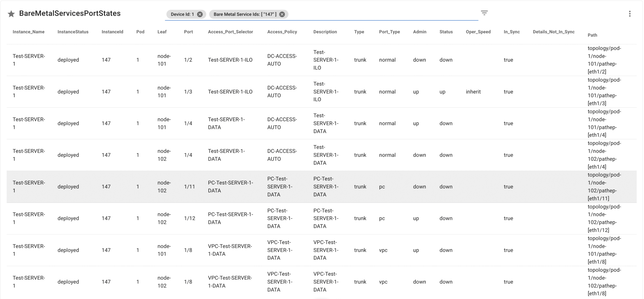Click in the filter input field
644x299 pixels.
377,14
